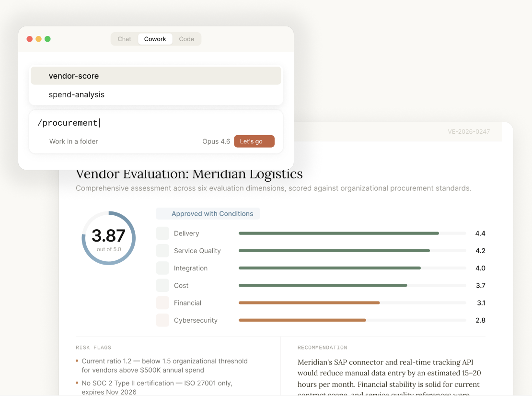Click the icon tile beside Cost

tap(162, 285)
